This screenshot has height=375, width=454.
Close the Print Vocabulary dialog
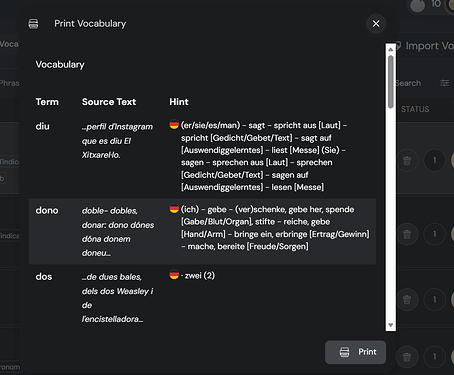376,24
